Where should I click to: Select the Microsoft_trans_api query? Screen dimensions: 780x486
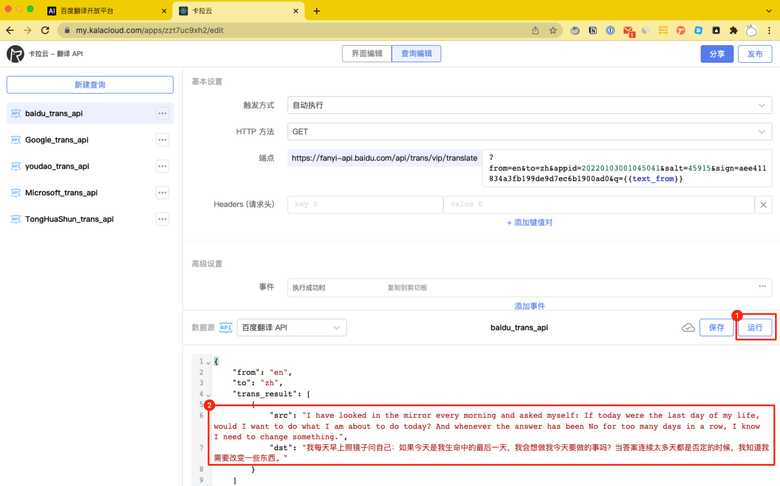coord(90,193)
